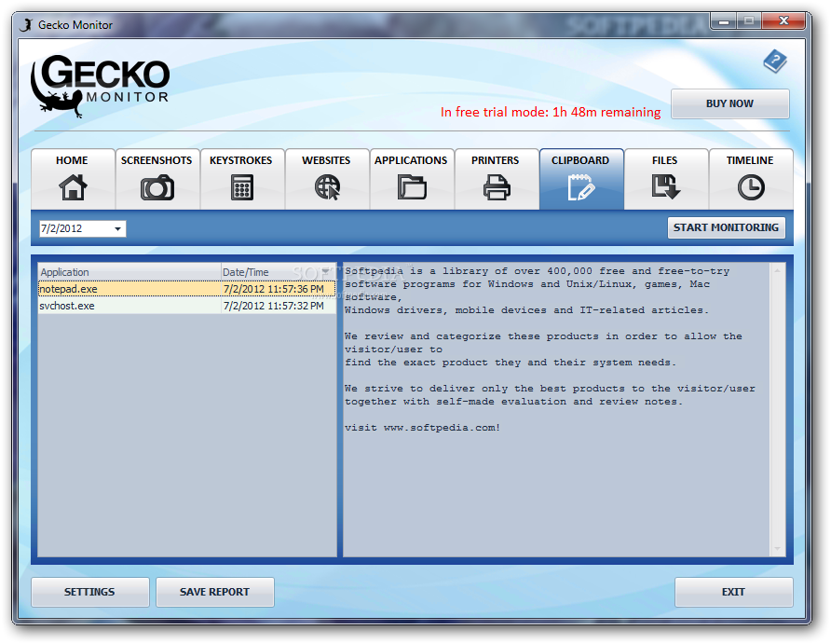Go to the KEYSTROKES tab label
The width and height of the screenshot is (831, 644).
240,160
